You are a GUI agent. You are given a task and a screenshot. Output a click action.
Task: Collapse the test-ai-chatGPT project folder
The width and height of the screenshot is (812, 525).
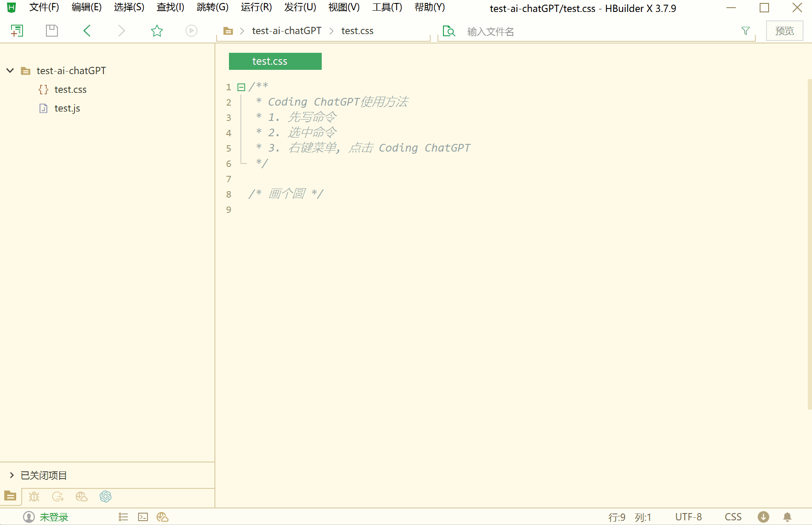pos(10,71)
